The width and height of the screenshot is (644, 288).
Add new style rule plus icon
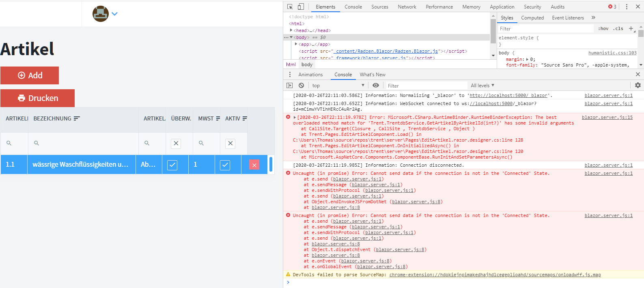[631, 28]
